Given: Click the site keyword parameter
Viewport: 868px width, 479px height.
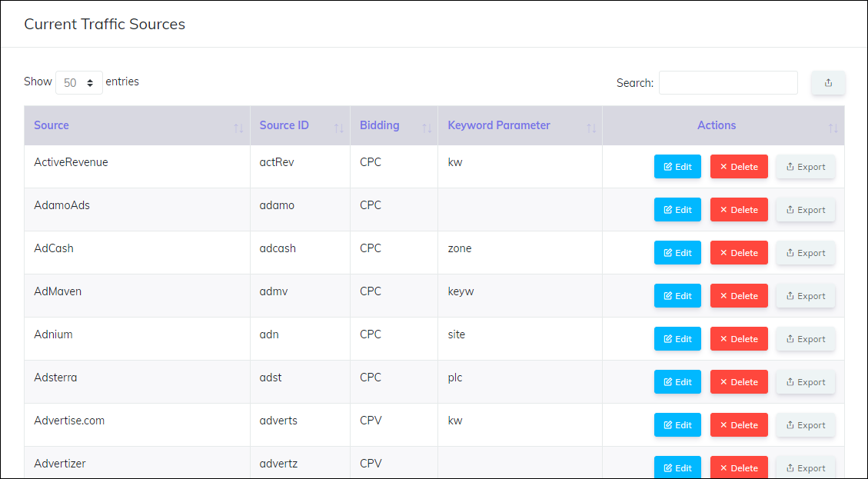Looking at the screenshot, I should (456, 334).
